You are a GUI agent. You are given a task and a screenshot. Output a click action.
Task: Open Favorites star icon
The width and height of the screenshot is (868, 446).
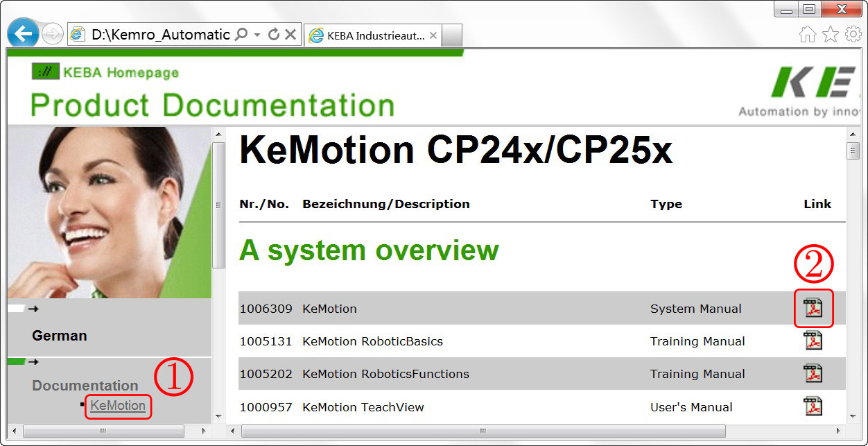[x=830, y=34]
